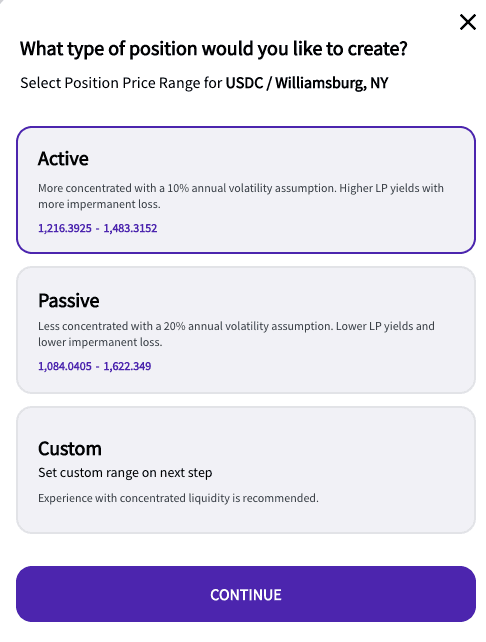Click the 20% annual volatility description
Viewport: 486px width, 642px height.
pyautogui.click(x=236, y=334)
